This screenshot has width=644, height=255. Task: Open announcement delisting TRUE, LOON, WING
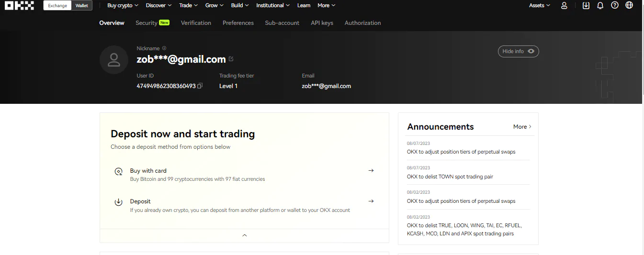pos(464,229)
